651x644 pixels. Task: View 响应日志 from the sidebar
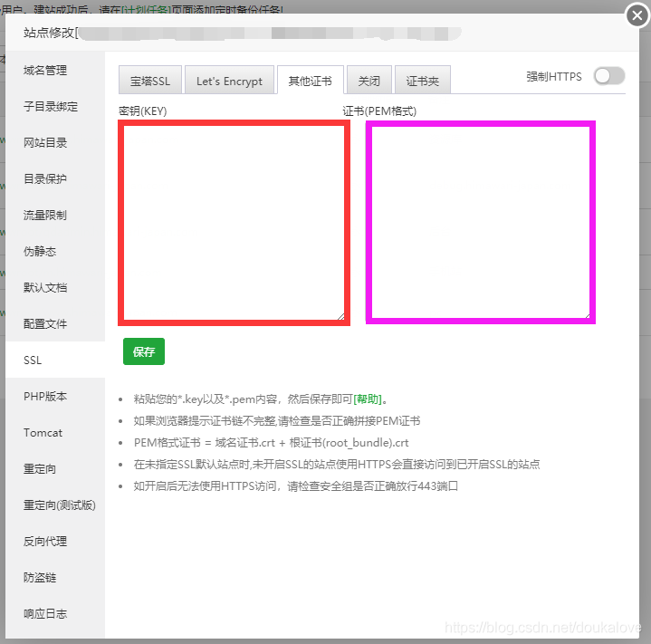[45, 614]
